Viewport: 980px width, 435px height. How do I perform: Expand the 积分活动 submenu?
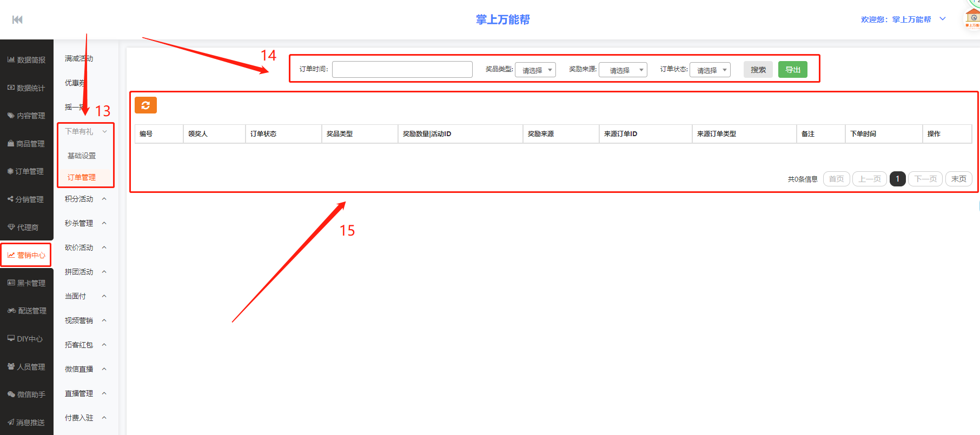pos(85,199)
